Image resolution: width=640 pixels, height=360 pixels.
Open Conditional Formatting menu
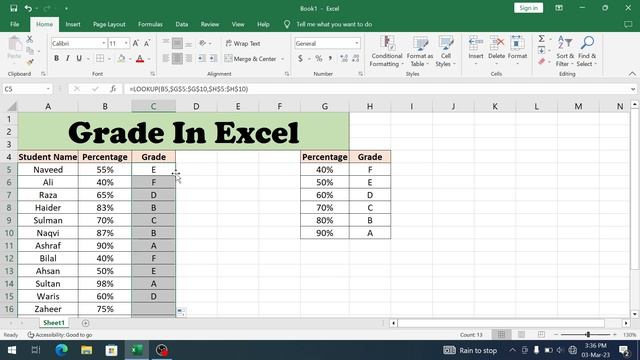[386, 51]
